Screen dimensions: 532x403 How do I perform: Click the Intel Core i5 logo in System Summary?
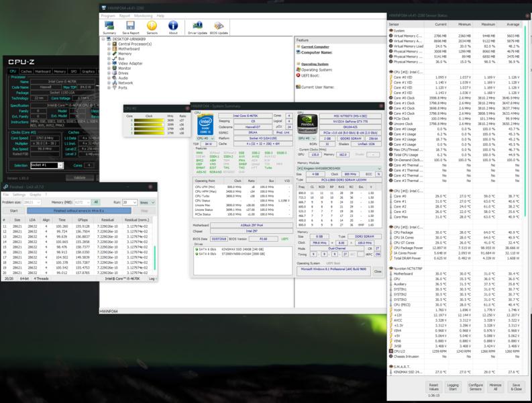coord(205,124)
